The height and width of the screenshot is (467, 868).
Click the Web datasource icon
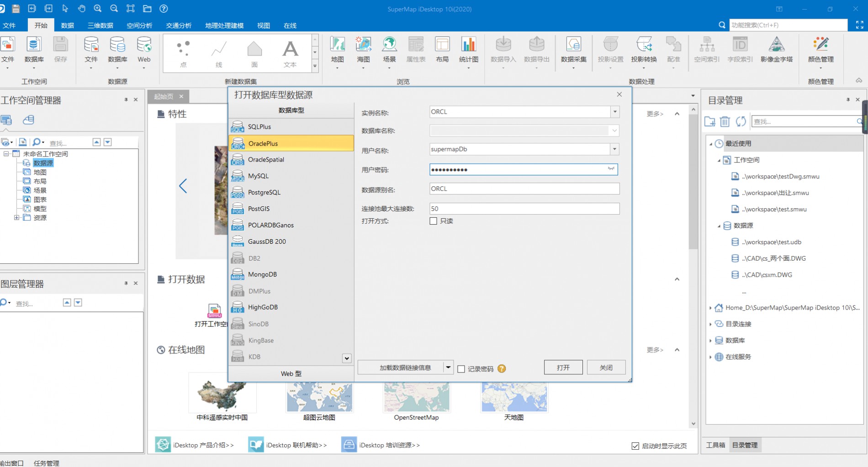(x=144, y=45)
